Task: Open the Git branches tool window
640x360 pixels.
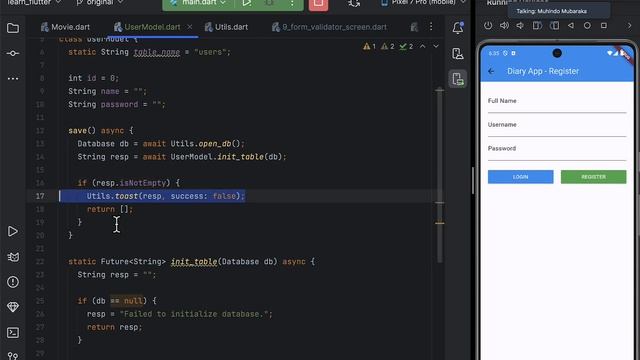Action: 13,356
